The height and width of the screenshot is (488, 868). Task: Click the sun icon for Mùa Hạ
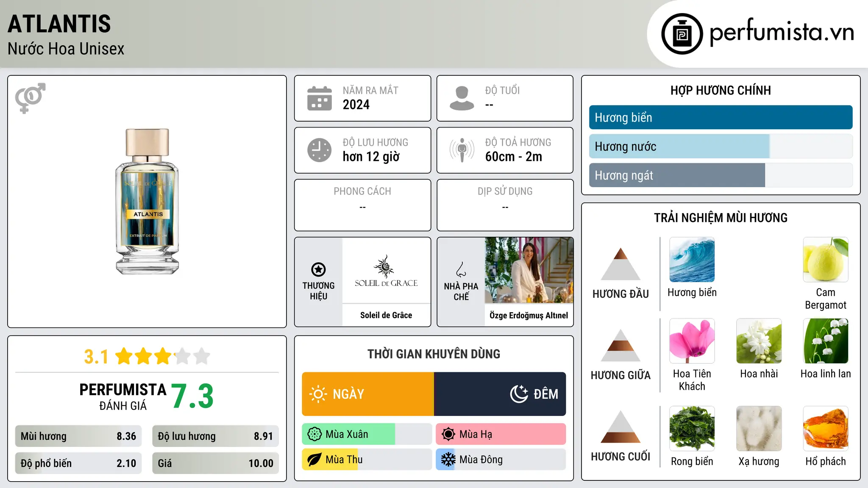(448, 434)
